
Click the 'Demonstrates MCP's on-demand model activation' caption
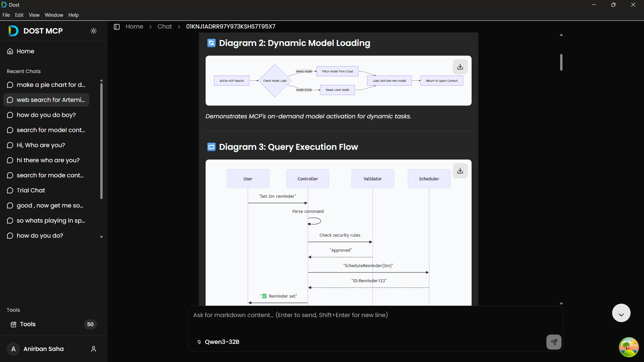pyautogui.click(x=308, y=116)
